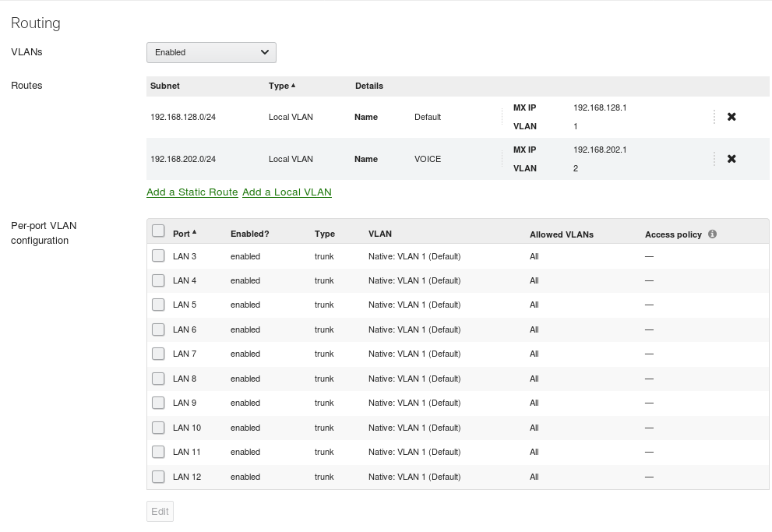This screenshot has width=772, height=532.
Task: Click the Allowed VLANs column header
Action: 561,234
